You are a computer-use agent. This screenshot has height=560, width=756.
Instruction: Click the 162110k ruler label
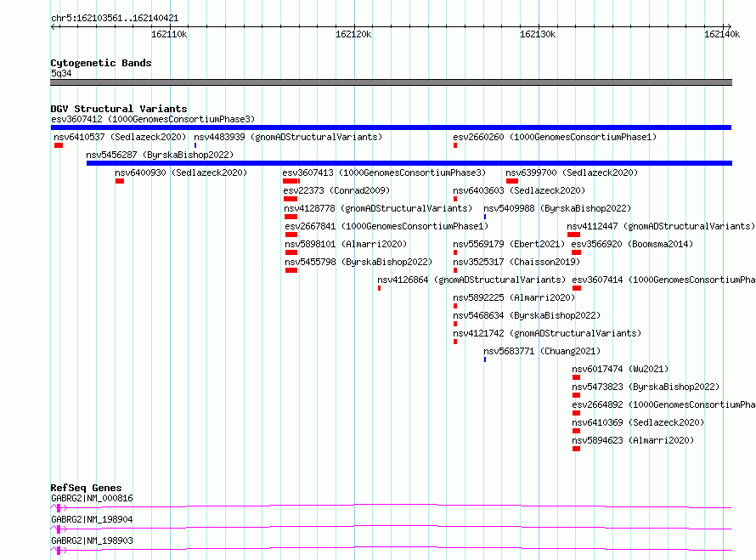tap(169, 34)
